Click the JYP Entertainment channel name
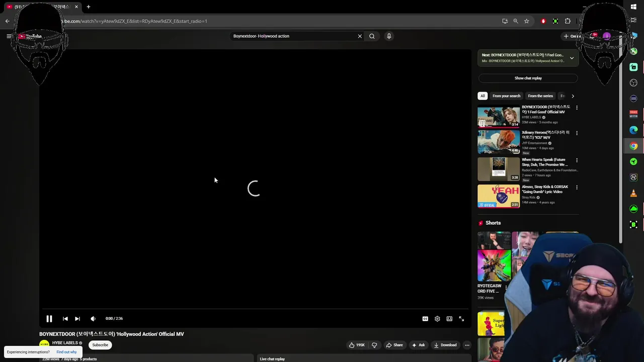The width and height of the screenshot is (644, 362). point(534,143)
